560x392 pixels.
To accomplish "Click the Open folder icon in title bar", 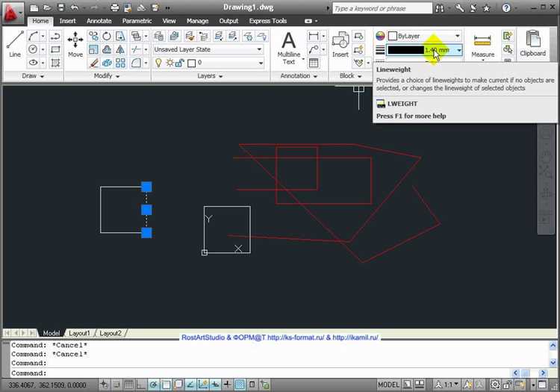I will pos(47,7).
